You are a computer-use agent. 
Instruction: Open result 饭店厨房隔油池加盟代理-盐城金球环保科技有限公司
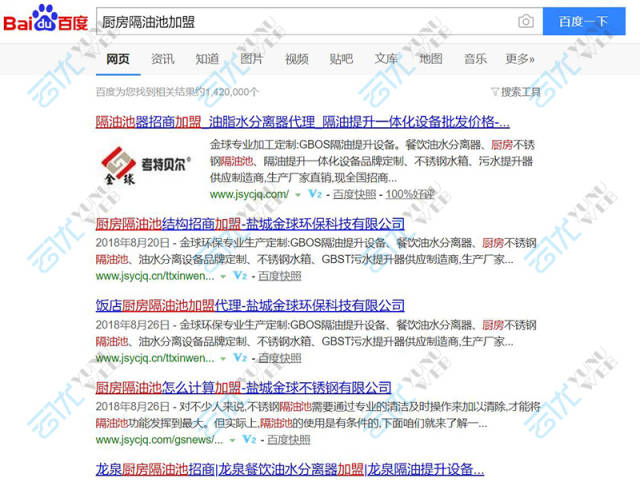tap(250, 305)
